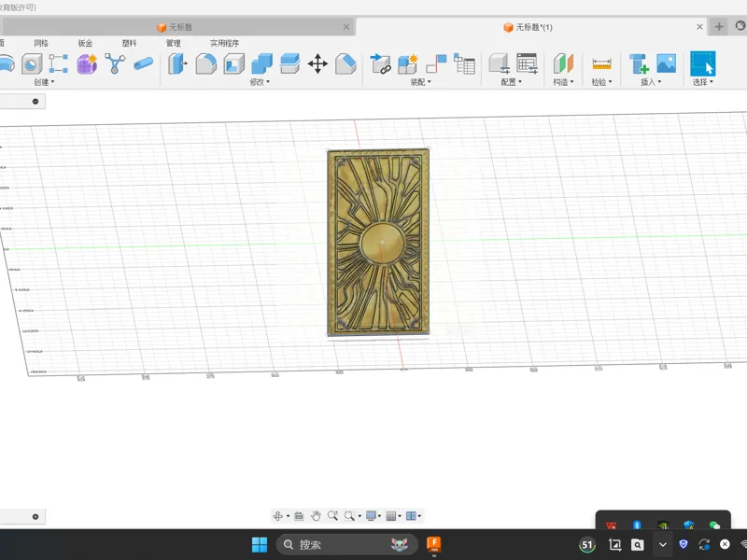Viewport: 747px width, 560px height.
Task: Expand the 选择 dropdown menu
Action: tap(703, 82)
